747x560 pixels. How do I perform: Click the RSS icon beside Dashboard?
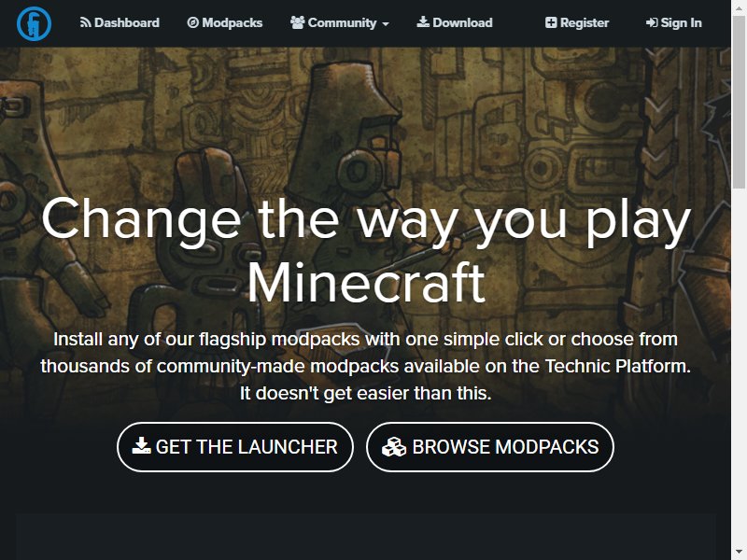85,22
